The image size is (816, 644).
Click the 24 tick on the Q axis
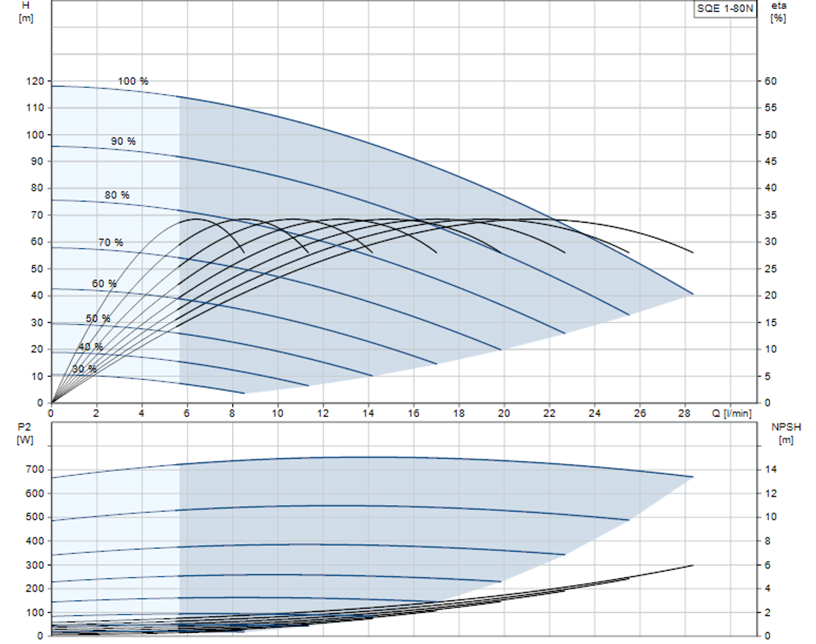coord(594,413)
